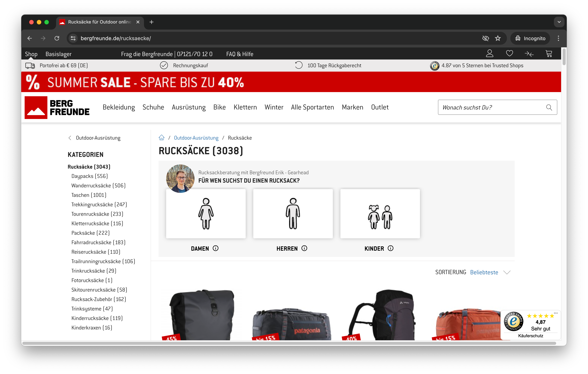The height and width of the screenshot is (374, 588).
Task: Open the Outlet menu
Action: [380, 107]
